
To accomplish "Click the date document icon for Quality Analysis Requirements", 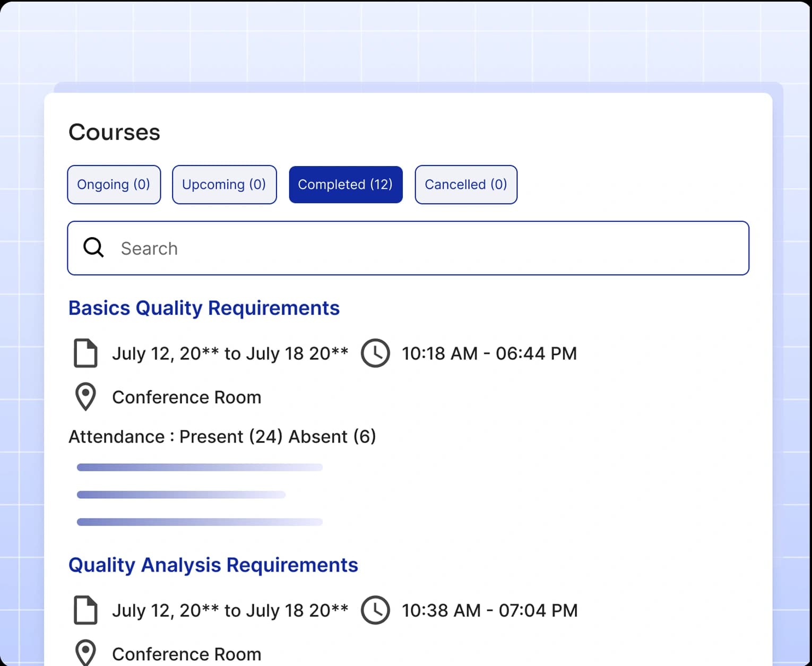I will (85, 610).
